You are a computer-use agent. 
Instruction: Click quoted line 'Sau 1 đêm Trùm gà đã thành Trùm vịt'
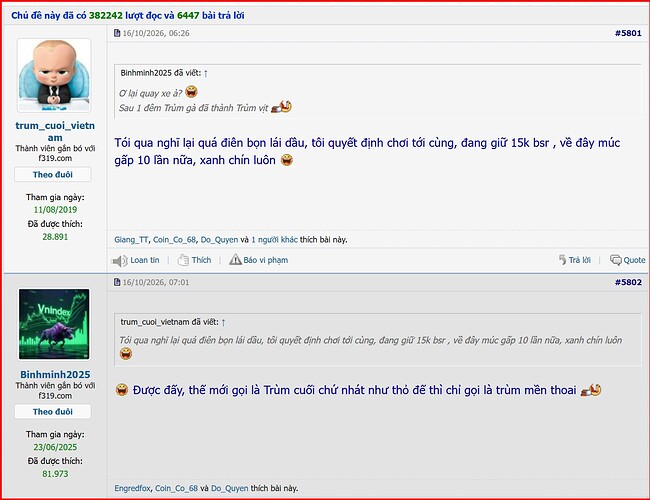(x=194, y=108)
